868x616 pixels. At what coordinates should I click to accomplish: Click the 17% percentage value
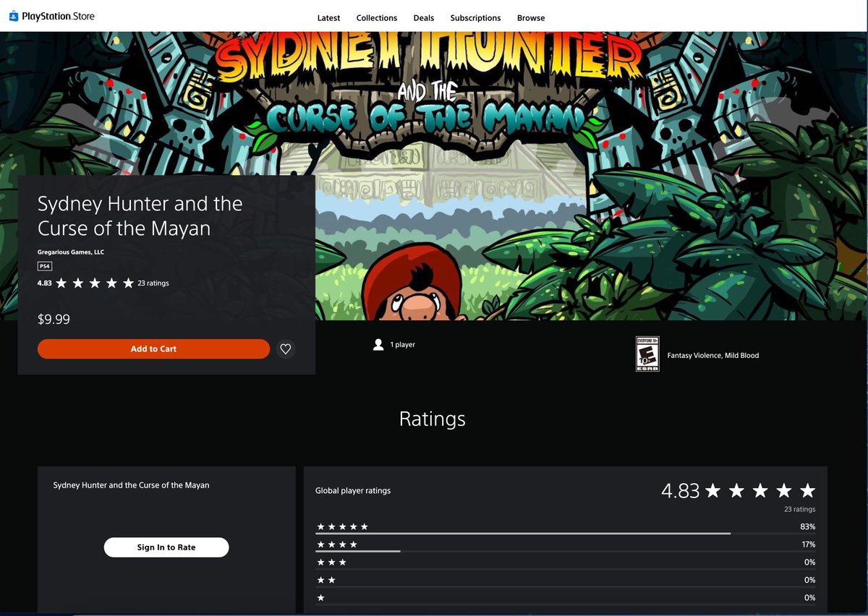click(x=808, y=544)
